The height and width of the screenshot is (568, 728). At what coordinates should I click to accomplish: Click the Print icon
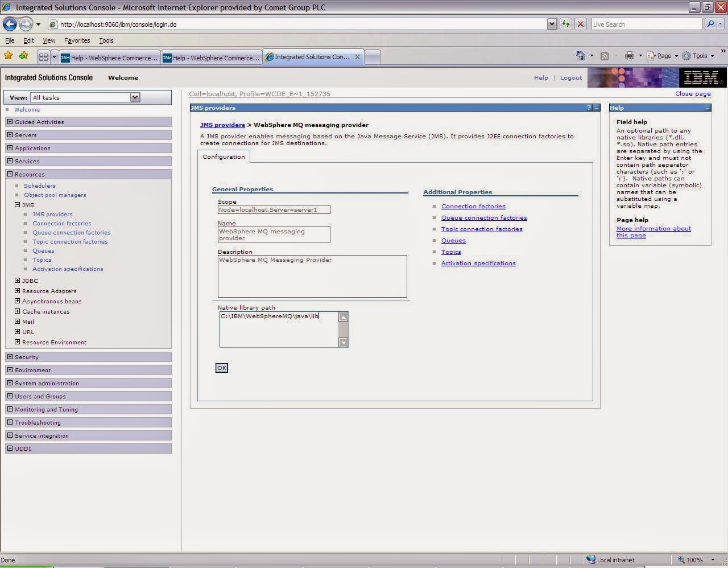tap(629, 56)
